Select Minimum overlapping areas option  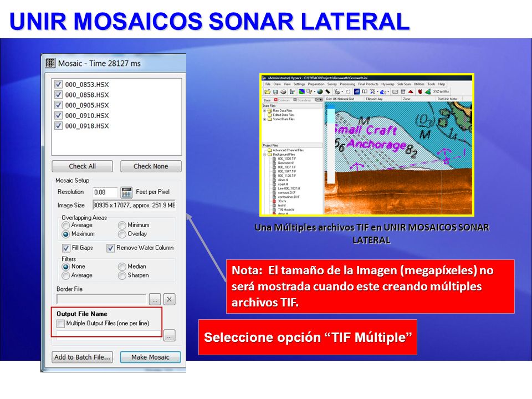(x=122, y=226)
